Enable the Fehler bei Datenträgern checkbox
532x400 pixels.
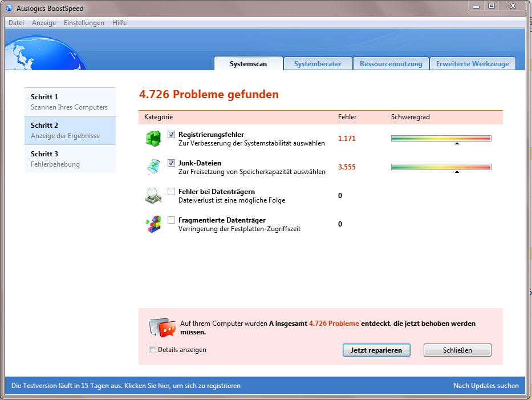point(171,192)
